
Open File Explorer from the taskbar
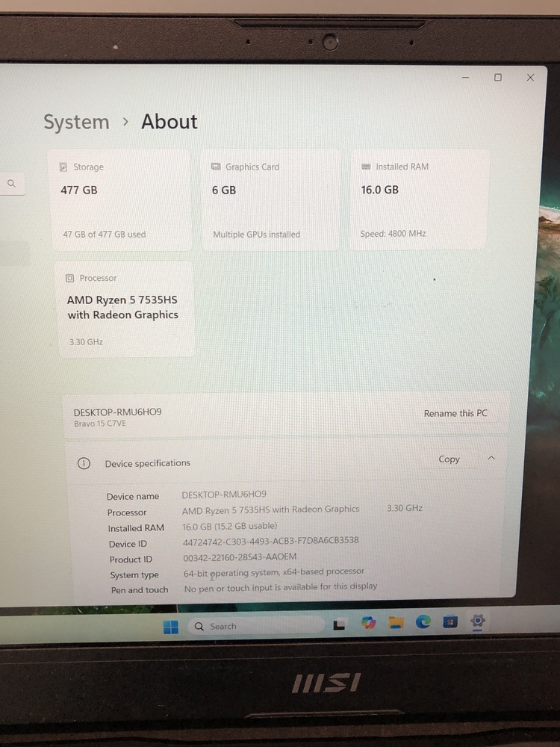[x=396, y=622]
